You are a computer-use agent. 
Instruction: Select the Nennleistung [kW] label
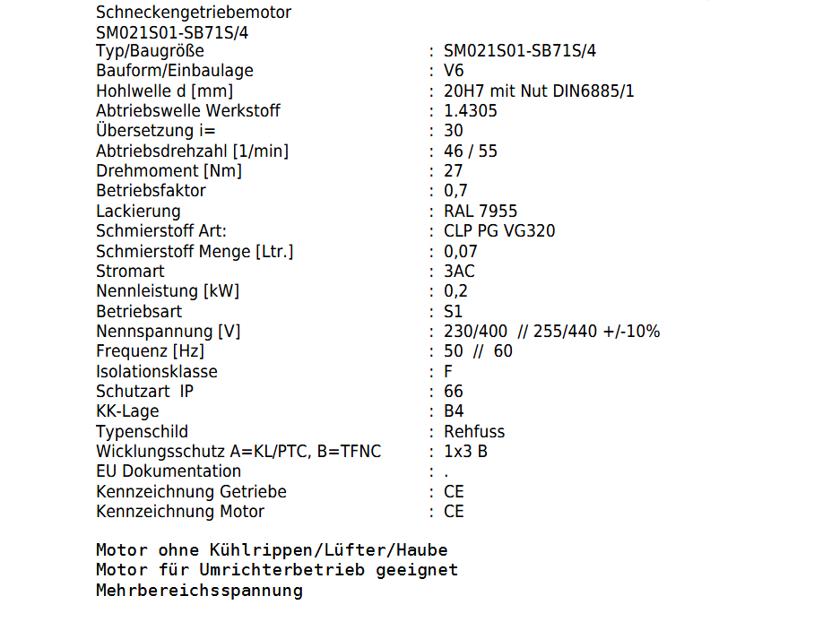pos(168,291)
